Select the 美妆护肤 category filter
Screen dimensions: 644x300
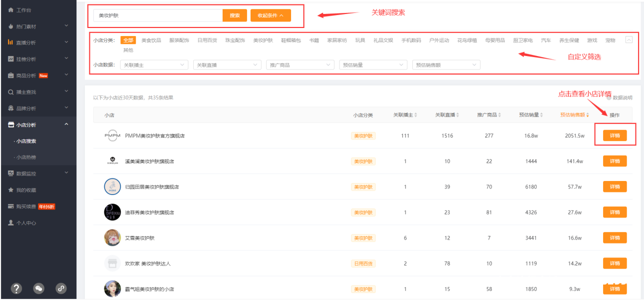(x=263, y=40)
